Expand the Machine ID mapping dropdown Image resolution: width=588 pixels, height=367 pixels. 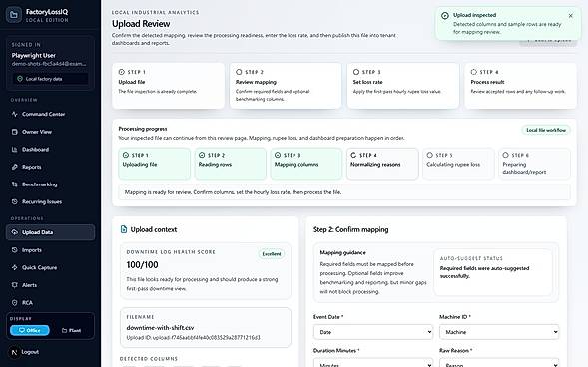coord(499,332)
